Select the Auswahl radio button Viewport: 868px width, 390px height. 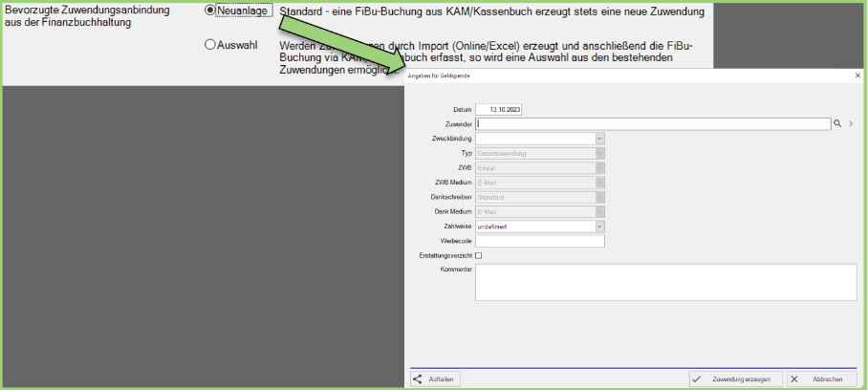pyautogui.click(x=210, y=44)
